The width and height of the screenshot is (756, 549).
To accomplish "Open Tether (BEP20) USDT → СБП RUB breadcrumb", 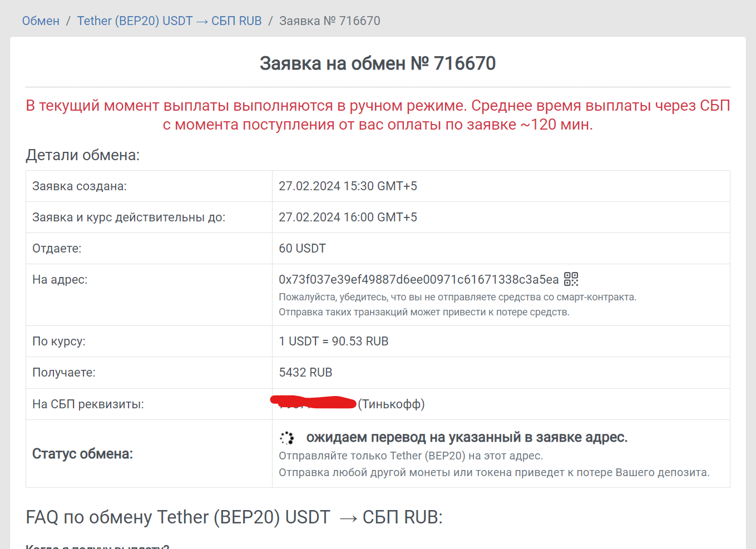I will coord(169,21).
